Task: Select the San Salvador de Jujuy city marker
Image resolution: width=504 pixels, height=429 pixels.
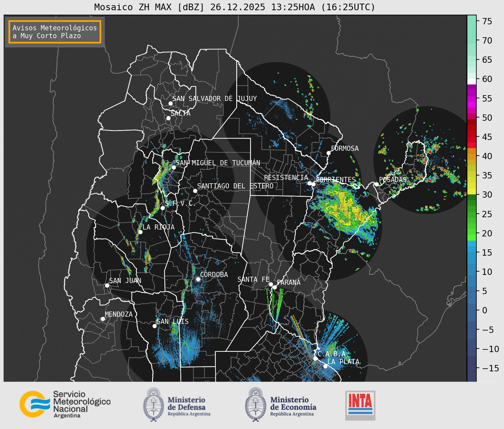Action: click(170, 103)
